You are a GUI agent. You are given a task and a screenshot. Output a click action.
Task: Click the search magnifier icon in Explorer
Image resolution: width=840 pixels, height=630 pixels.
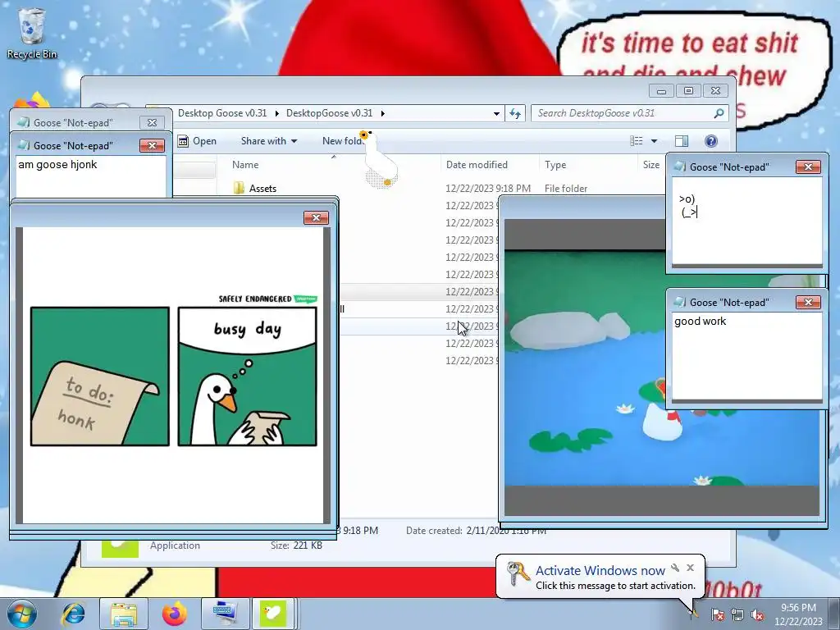(719, 113)
